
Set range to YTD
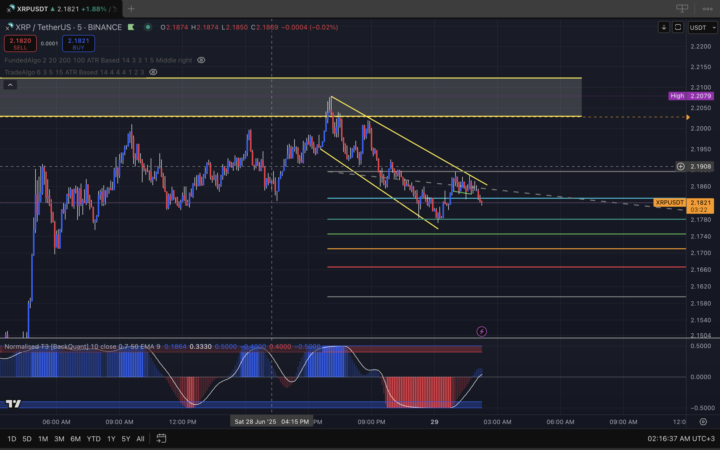pyautogui.click(x=93, y=439)
